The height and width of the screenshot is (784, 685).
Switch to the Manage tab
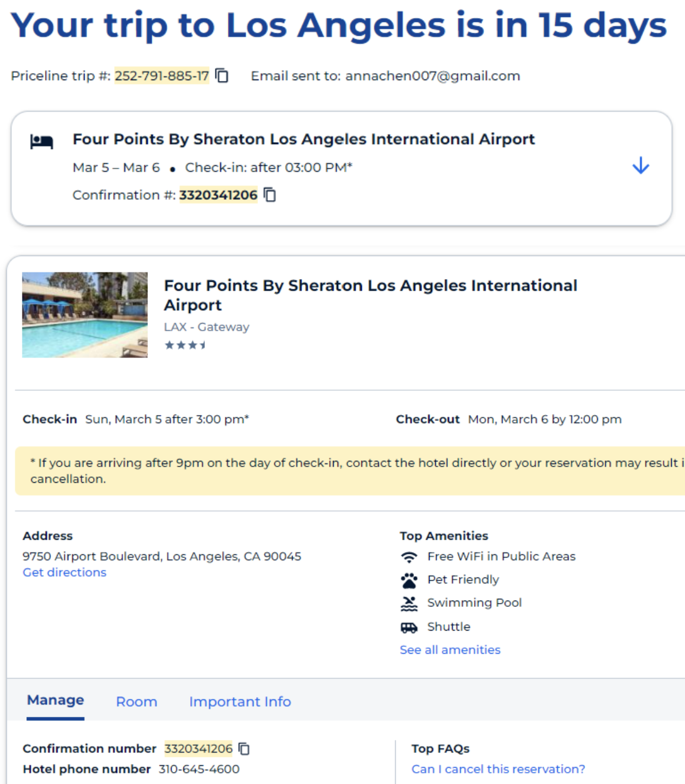[56, 700]
